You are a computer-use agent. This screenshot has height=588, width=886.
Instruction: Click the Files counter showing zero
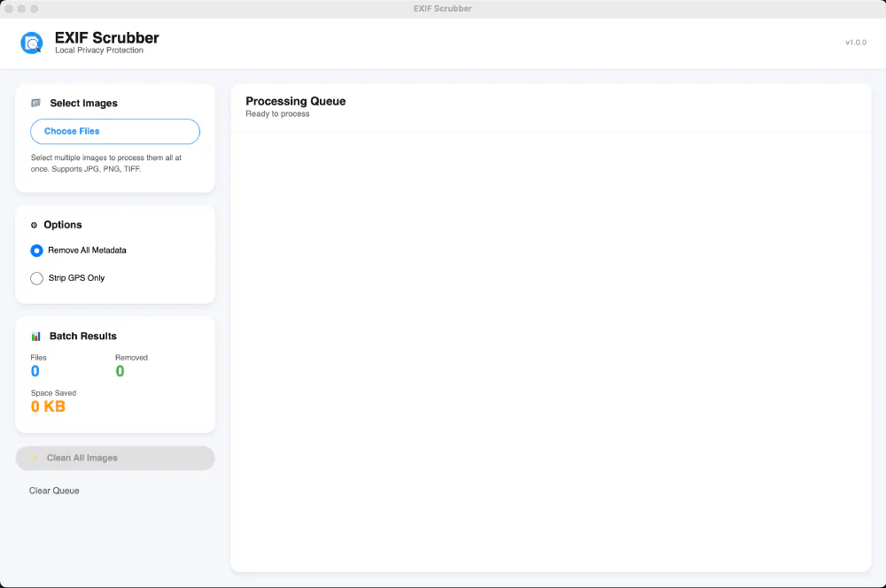point(35,371)
